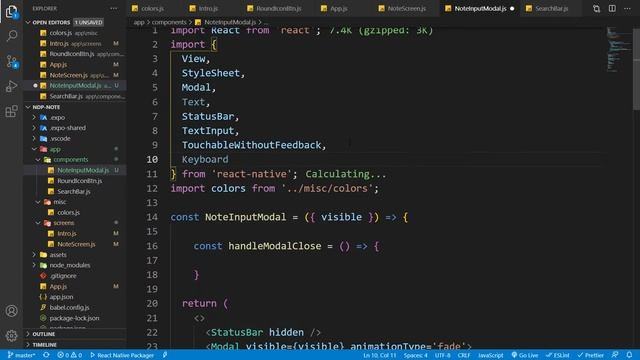Image resolution: width=640 pixels, height=360 pixels.
Task: Change end of line sequence CRLF
Action: pyautogui.click(x=464, y=355)
